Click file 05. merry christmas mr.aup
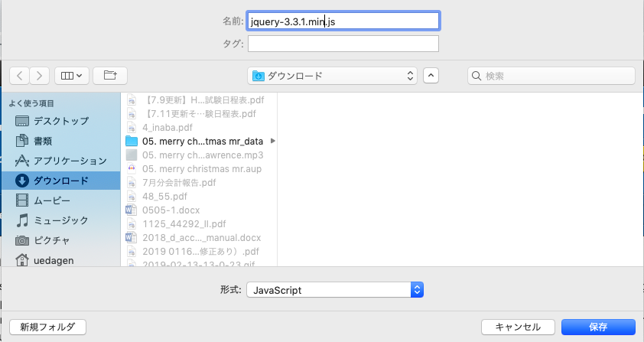This screenshot has height=342, width=644. click(199, 168)
